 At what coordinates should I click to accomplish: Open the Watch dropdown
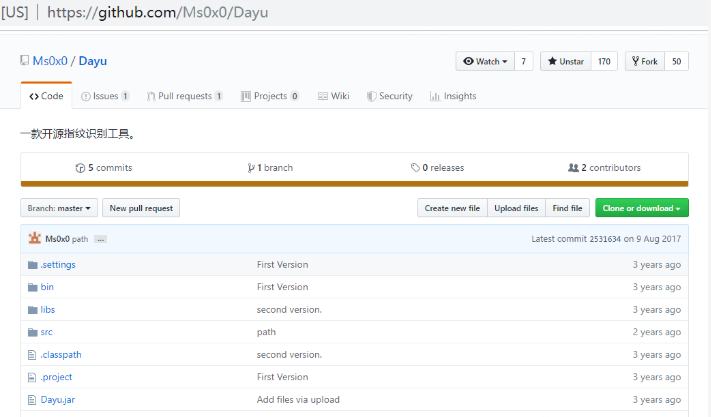click(x=485, y=61)
